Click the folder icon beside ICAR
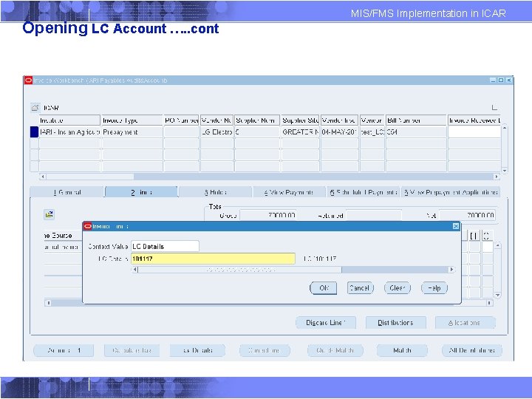 pyautogui.click(x=35, y=108)
